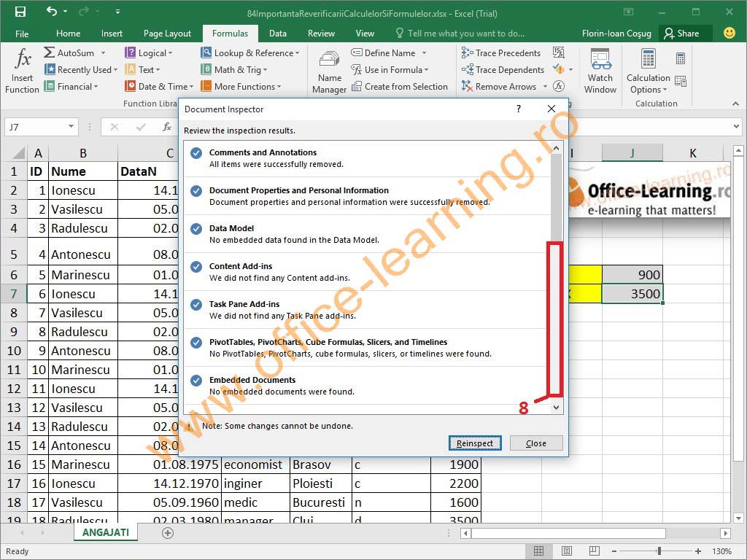Select column K header
747x560 pixels.
[x=693, y=153]
